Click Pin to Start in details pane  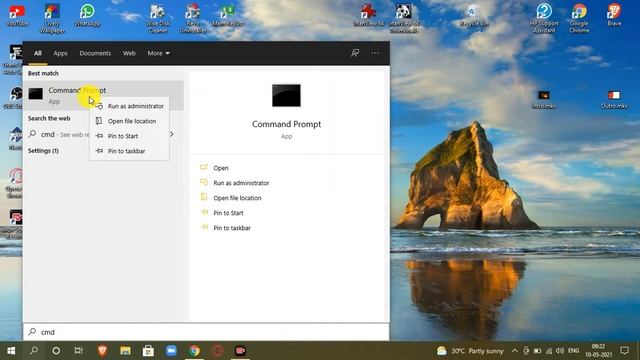click(228, 213)
